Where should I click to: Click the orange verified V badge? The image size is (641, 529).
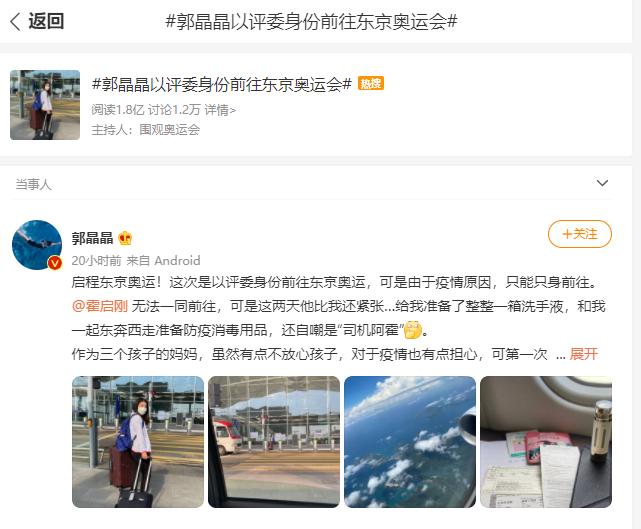point(54,263)
